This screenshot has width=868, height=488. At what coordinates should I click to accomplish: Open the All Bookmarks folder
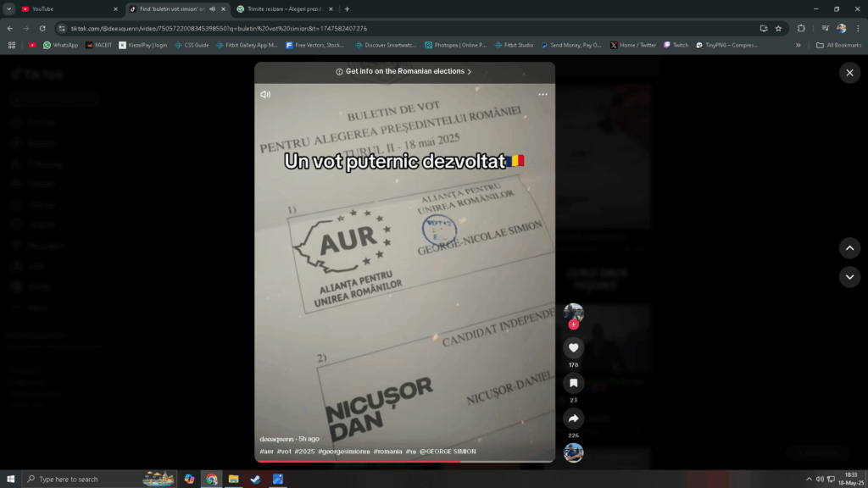pyautogui.click(x=838, y=46)
